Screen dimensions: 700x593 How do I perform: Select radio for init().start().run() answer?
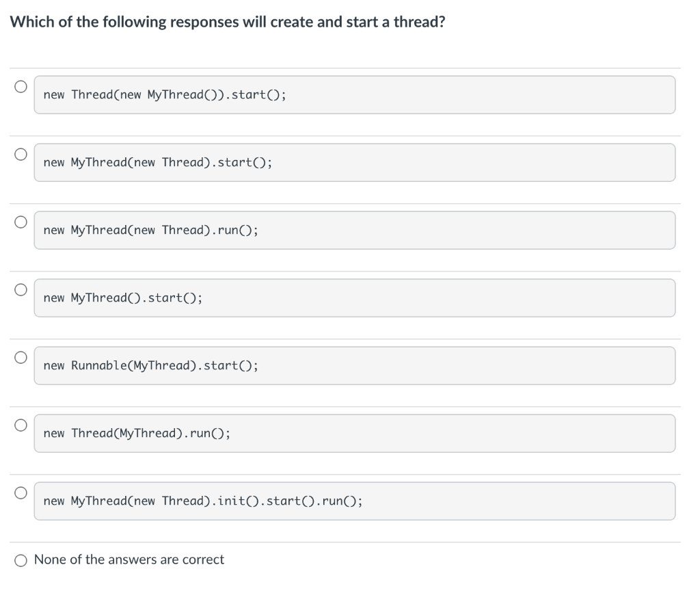tap(21, 493)
